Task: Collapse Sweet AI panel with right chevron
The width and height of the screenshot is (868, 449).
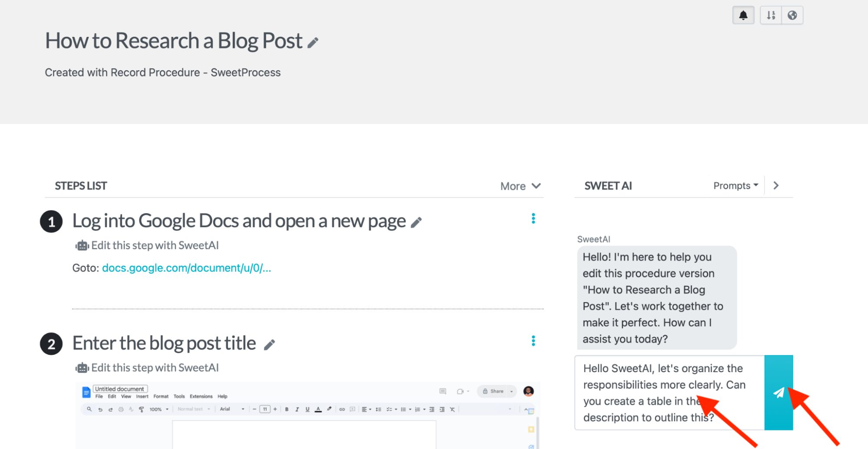Action: coord(776,185)
